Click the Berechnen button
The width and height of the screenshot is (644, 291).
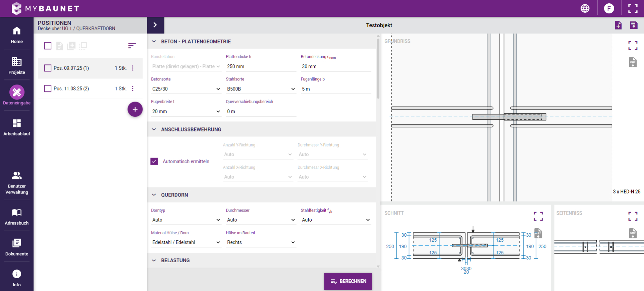pyautogui.click(x=348, y=281)
